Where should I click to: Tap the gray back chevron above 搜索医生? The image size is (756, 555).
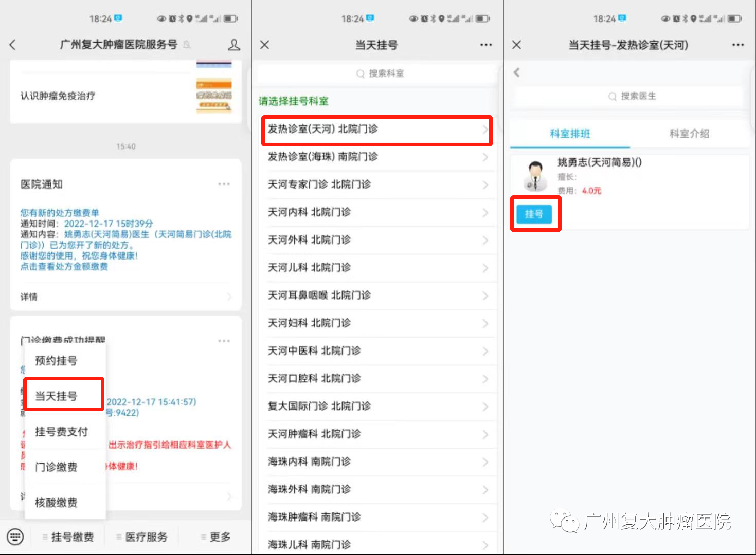pyautogui.click(x=517, y=72)
